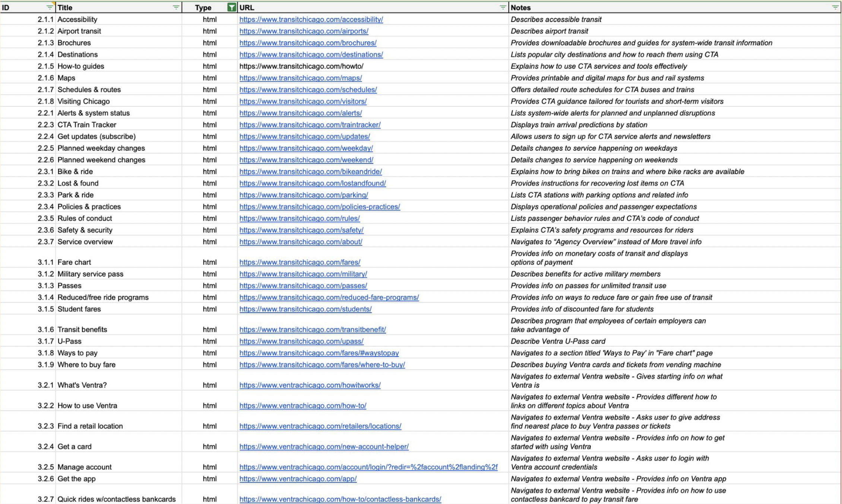
Task: Click the active green filter on Type column
Action: (x=231, y=7)
